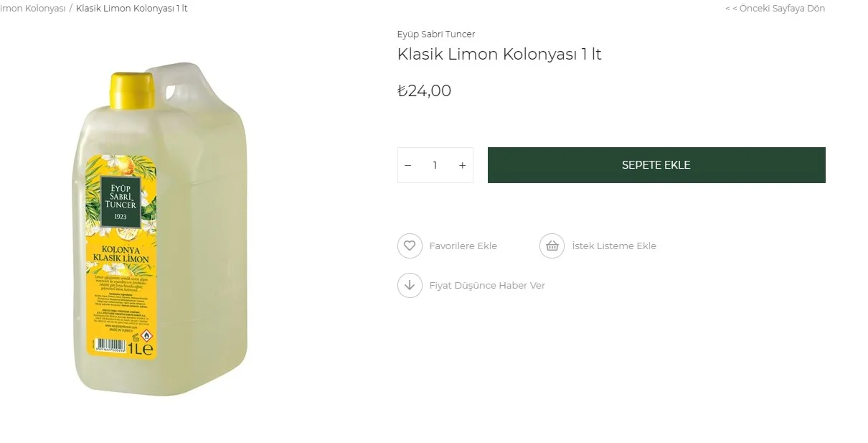
Task: Open Fiyat Düşünce Haber Ver link
Action: click(x=487, y=285)
